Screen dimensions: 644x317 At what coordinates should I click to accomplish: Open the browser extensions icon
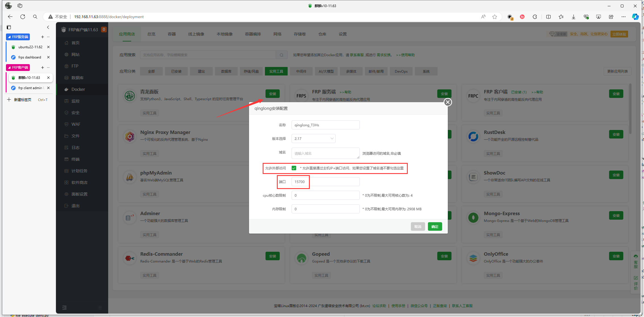click(535, 17)
